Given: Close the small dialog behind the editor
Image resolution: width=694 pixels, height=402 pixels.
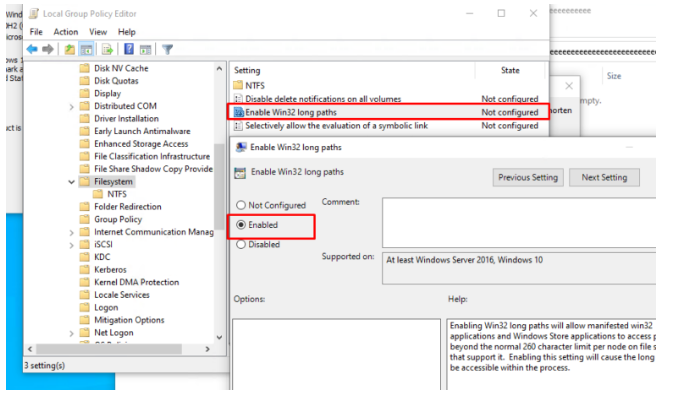Looking at the screenshot, I should point(569,86).
